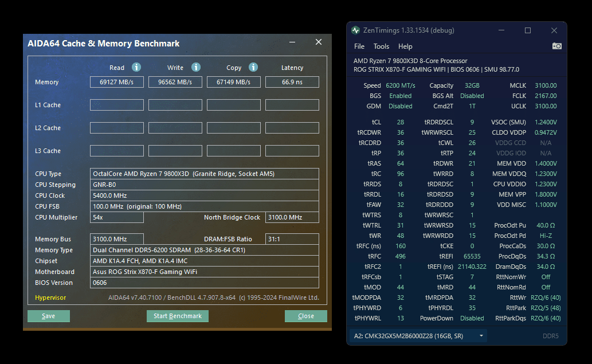592x364 pixels.
Task: Open the Help menu in ZenTimings
Action: pos(405,46)
